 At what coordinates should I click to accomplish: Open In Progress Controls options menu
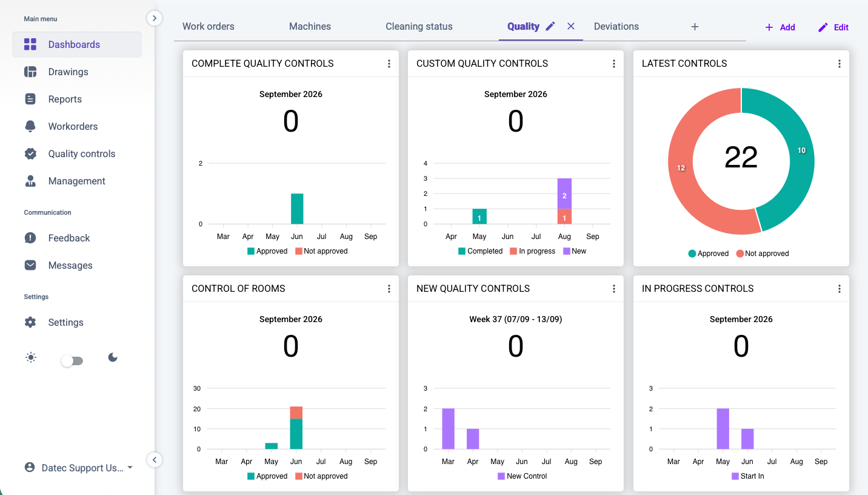click(x=840, y=289)
